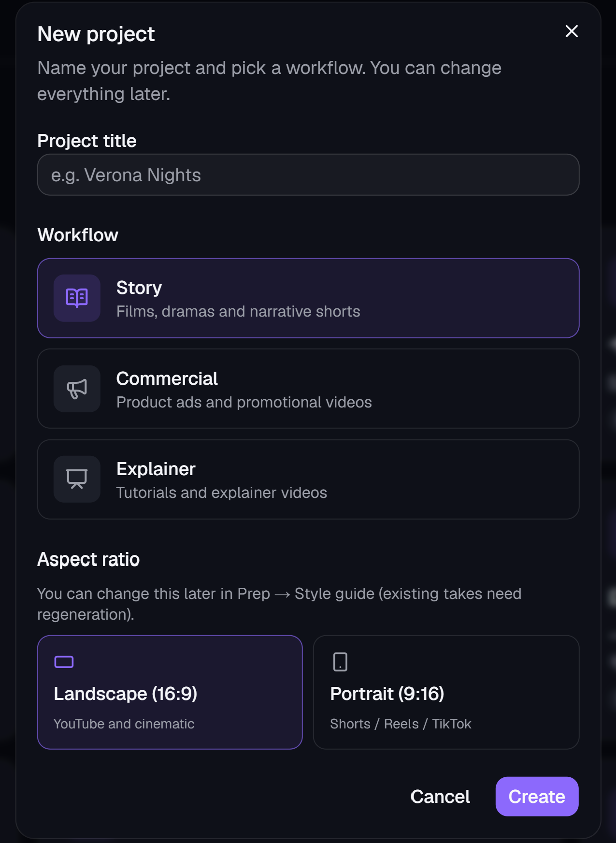Click the presentation board Explainer icon
616x843 pixels.
pyautogui.click(x=77, y=479)
